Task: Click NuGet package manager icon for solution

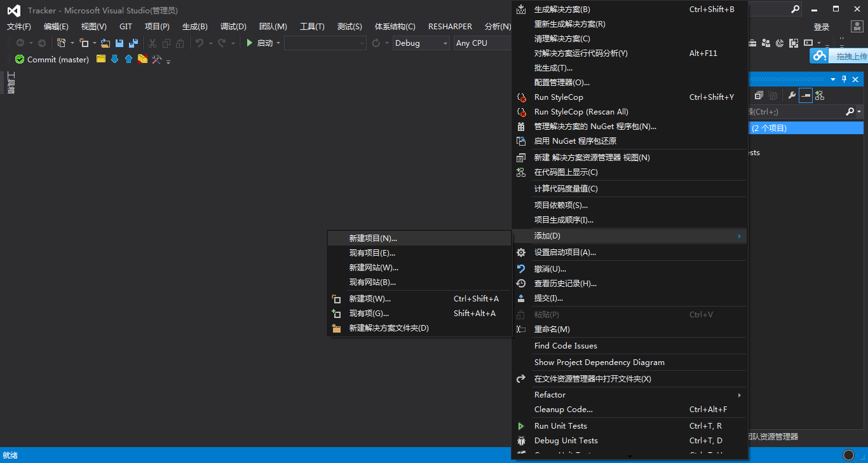Action: click(521, 126)
